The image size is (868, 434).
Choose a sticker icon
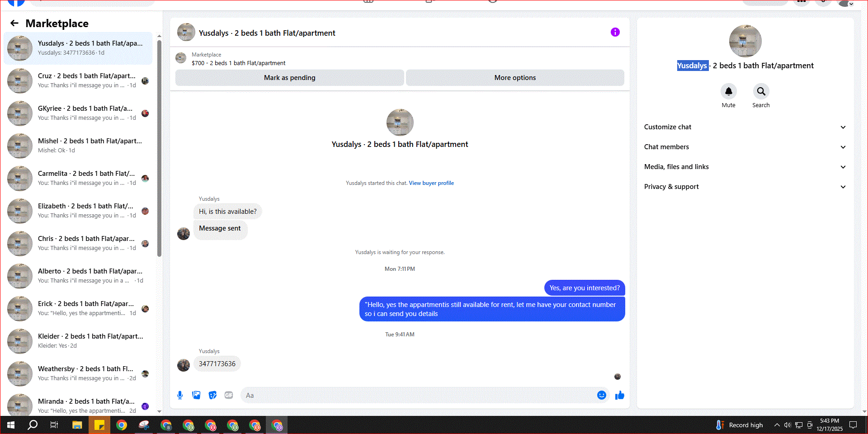click(x=212, y=395)
